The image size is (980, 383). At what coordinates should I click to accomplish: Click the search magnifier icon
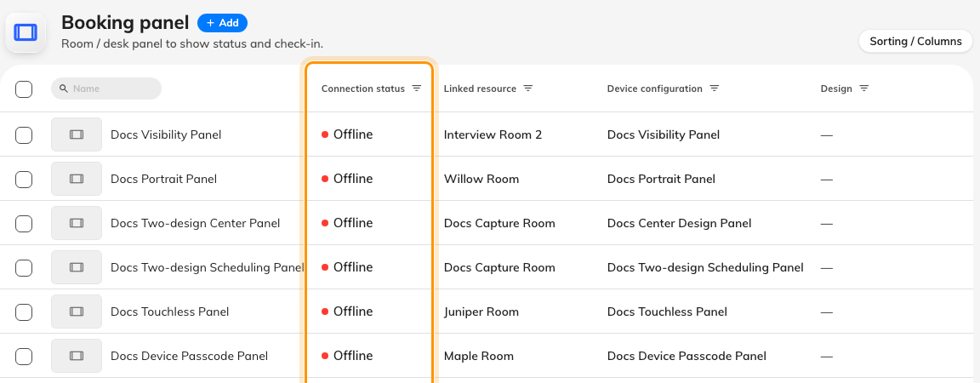pyautogui.click(x=64, y=89)
